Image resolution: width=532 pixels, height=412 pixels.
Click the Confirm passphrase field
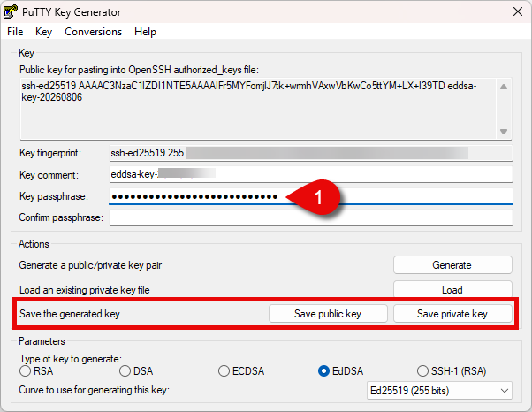click(311, 217)
